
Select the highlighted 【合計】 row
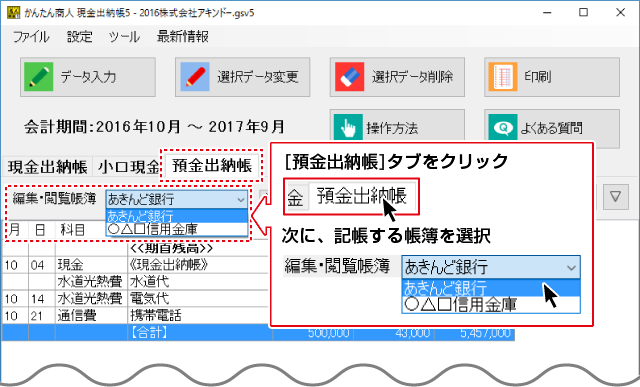coord(258,333)
